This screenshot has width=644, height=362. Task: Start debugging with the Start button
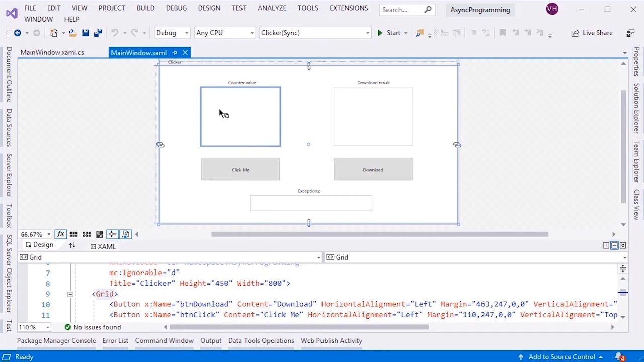[x=389, y=33]
